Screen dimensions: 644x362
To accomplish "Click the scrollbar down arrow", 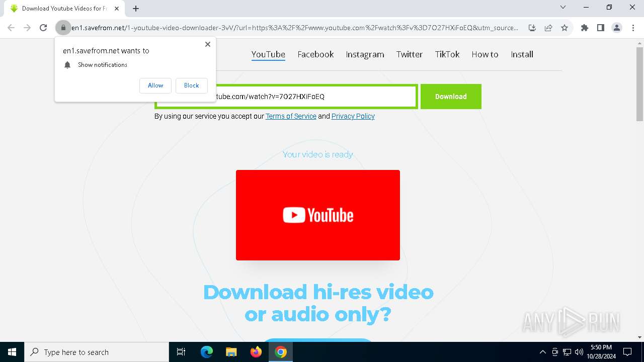I will pyautogui.click(x=639, y=337).
